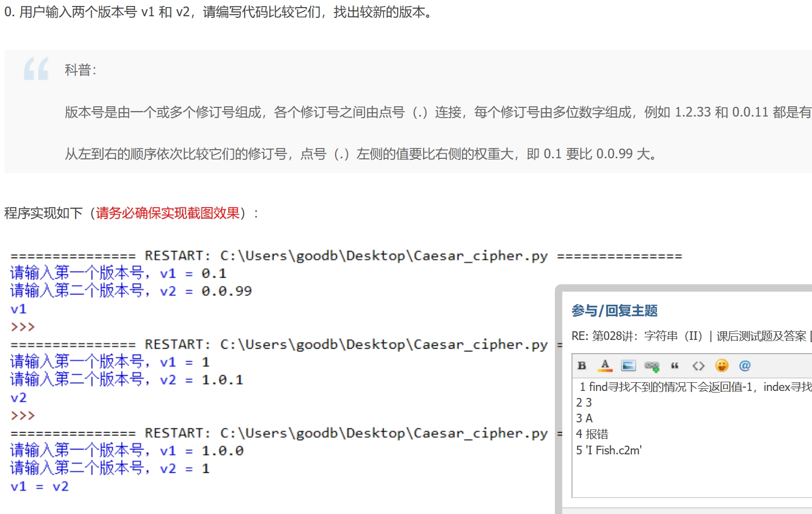The width and height of the screenshot is (812, 514).
Task: Click reply line '2 3'
Action: click(584, 402)
